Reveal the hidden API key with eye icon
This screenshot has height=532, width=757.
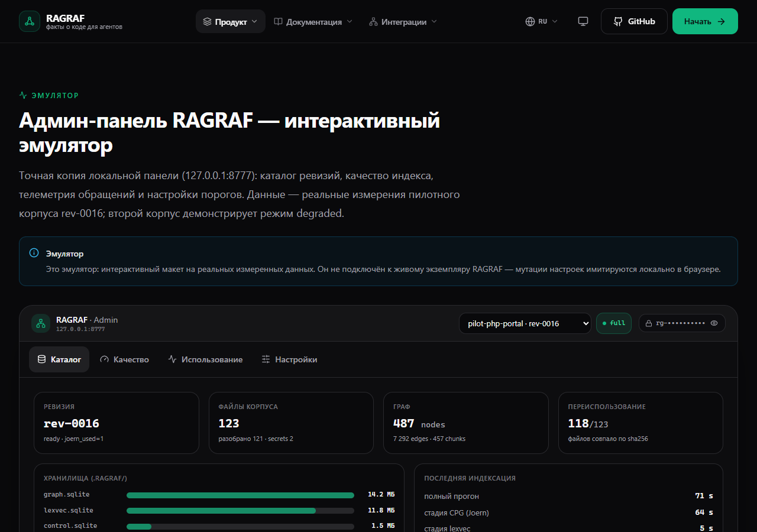(714, 323)
